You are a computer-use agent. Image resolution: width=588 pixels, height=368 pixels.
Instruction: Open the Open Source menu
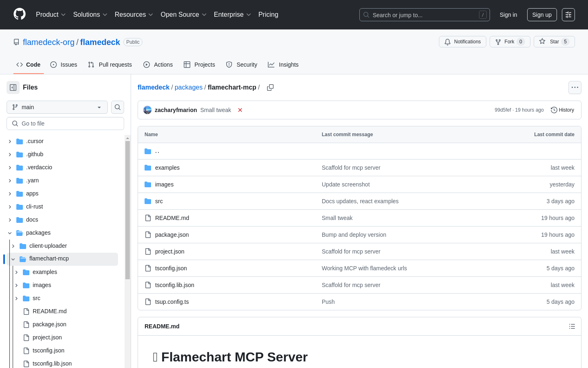[184, 15]
